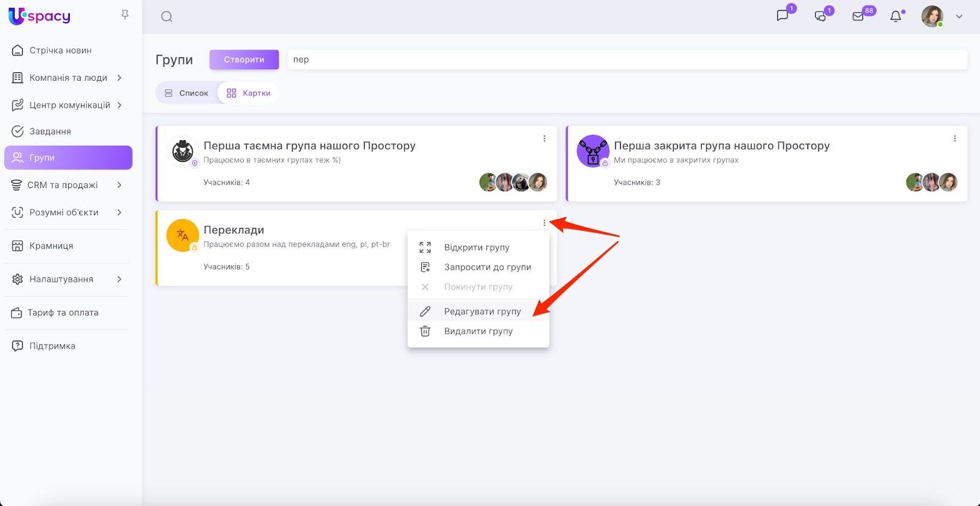Screen dimensions: 980x506
Task: Expand Компанія та люди chevron
Action: [x=119, y=78]
